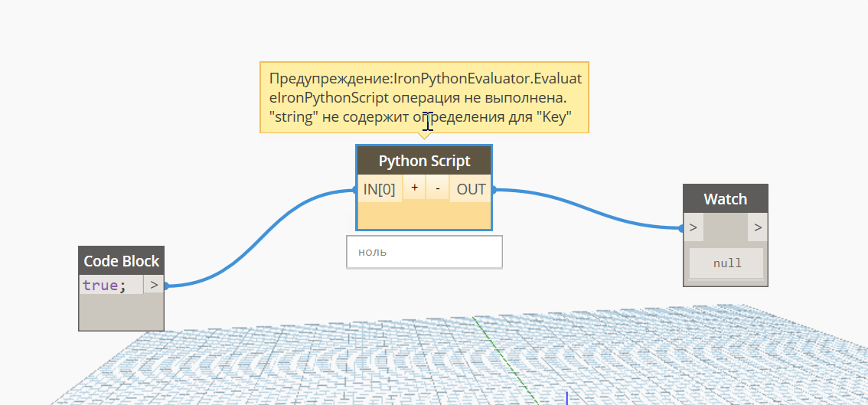Click the Code Block output port arrow
This screenshot has width=868, height=405.
(x=153, y=285)
